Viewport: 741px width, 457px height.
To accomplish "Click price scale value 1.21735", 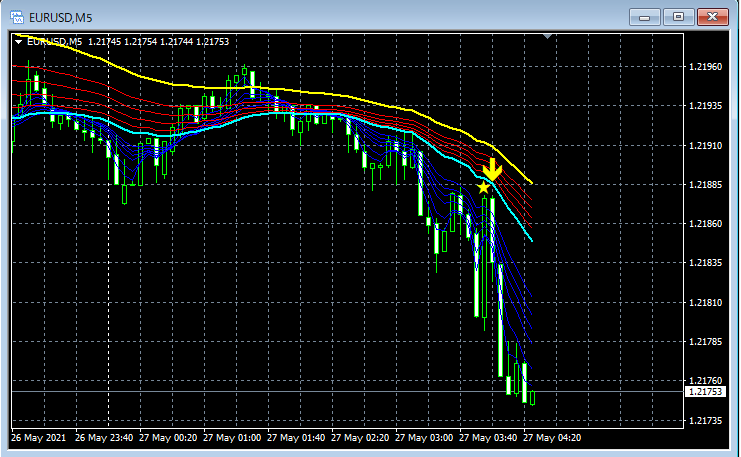I will click(x=705, y=421).
